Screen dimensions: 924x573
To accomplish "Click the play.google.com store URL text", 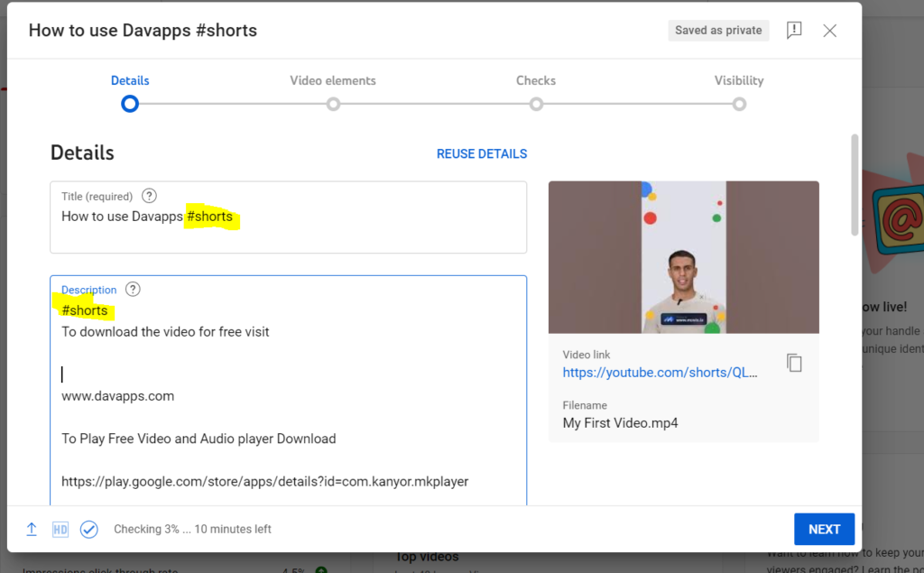I will 264,482.
